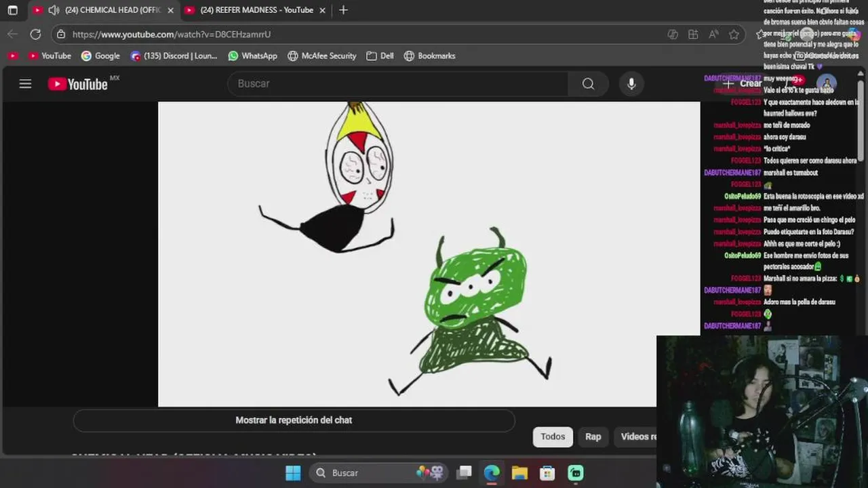Click Mostrar la repetición del chat
The height and width of the screenshot is (488, 868).
point(294,420)
